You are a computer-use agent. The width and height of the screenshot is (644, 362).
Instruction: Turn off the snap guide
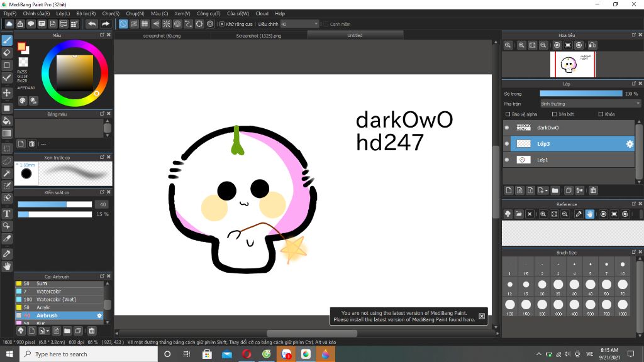(123, 25)
